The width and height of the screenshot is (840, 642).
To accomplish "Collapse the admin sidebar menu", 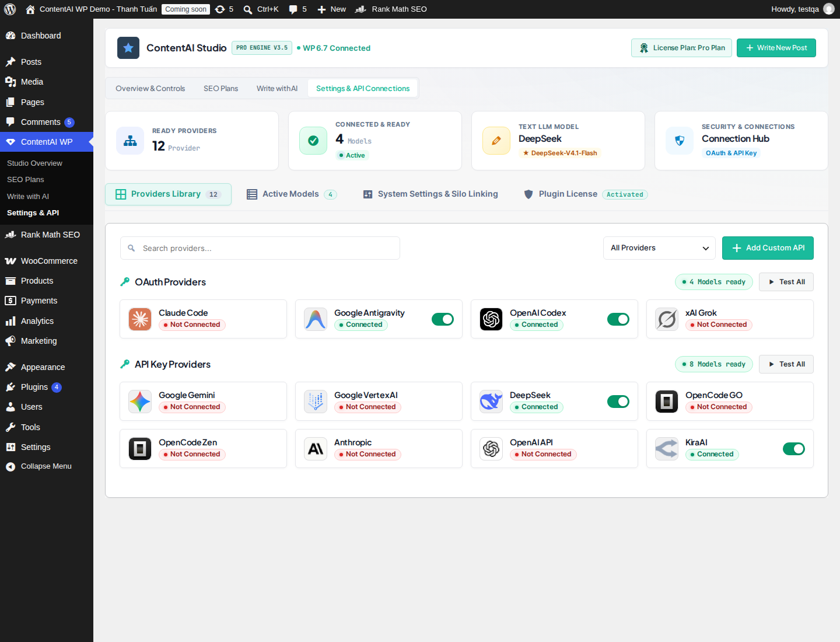I will pos(47,466).
